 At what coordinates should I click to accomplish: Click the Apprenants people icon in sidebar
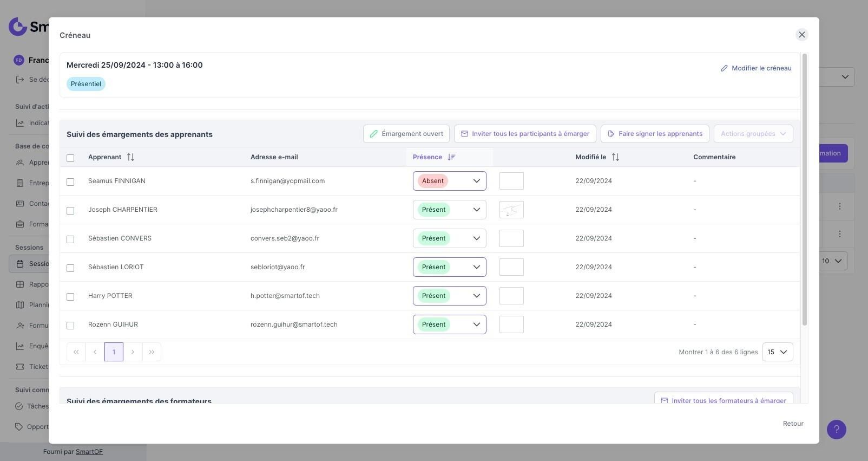pyautogui.click(x=20, y=163)
